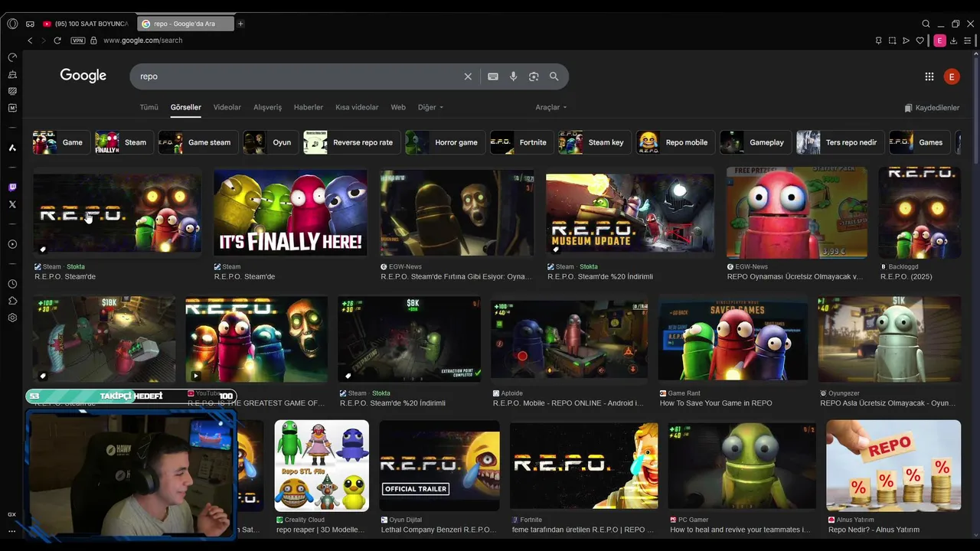Start voice search microphone icon
The width and height of the screenshot is (980, 551).
[x=513, y=77]
